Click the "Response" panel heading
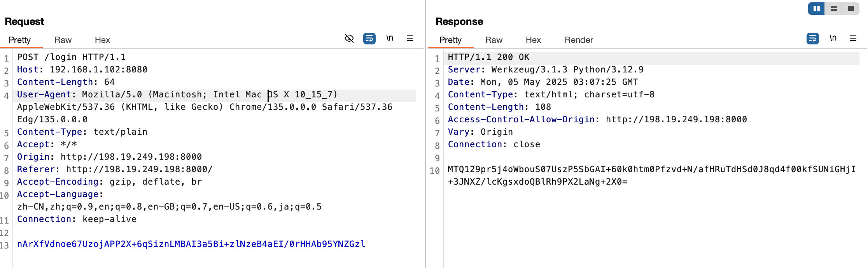 coord(459,21)
